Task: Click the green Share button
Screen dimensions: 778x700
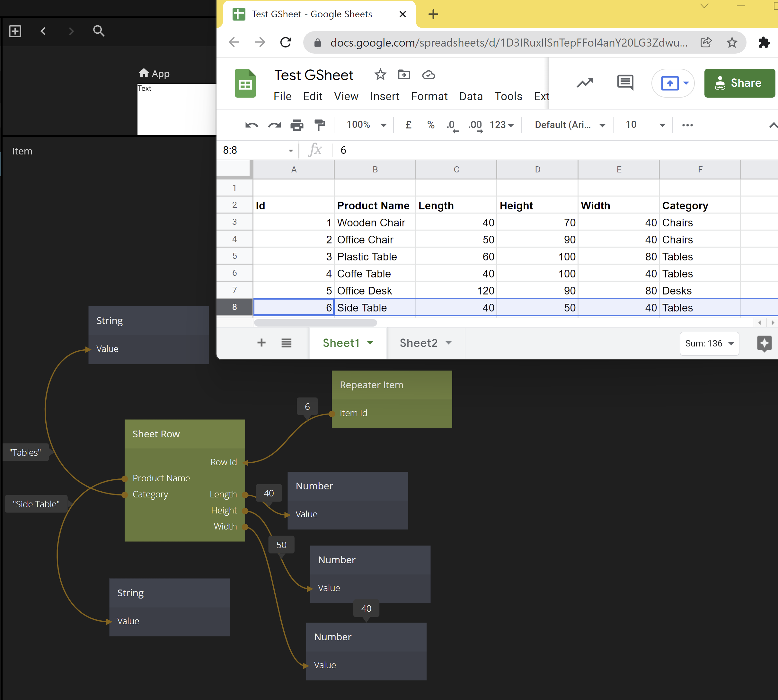Action: pos(739,83)
